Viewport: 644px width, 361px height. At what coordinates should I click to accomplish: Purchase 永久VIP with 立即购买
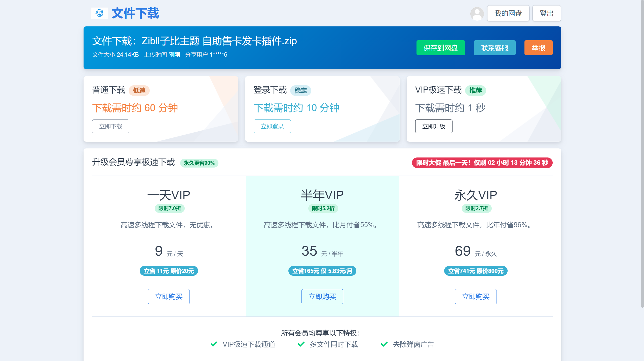pyautogui.click(x=475, y=297)
